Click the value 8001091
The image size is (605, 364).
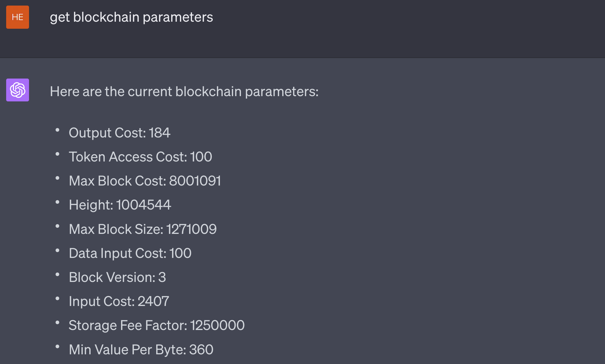tap(195, 181)
